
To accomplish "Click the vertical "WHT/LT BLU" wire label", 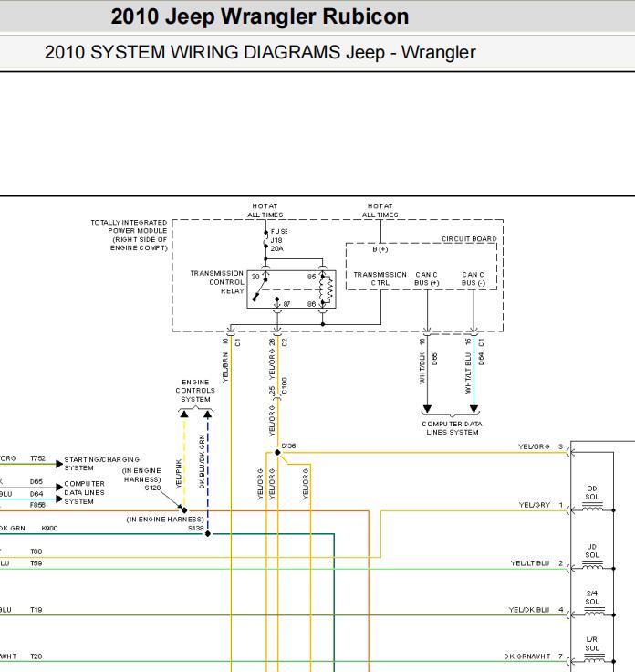I will coord(468,373).
